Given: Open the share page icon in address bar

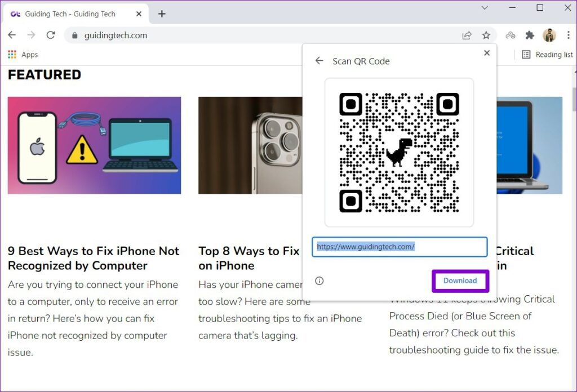Looking at the screenshot, I should tap(467, 35).
